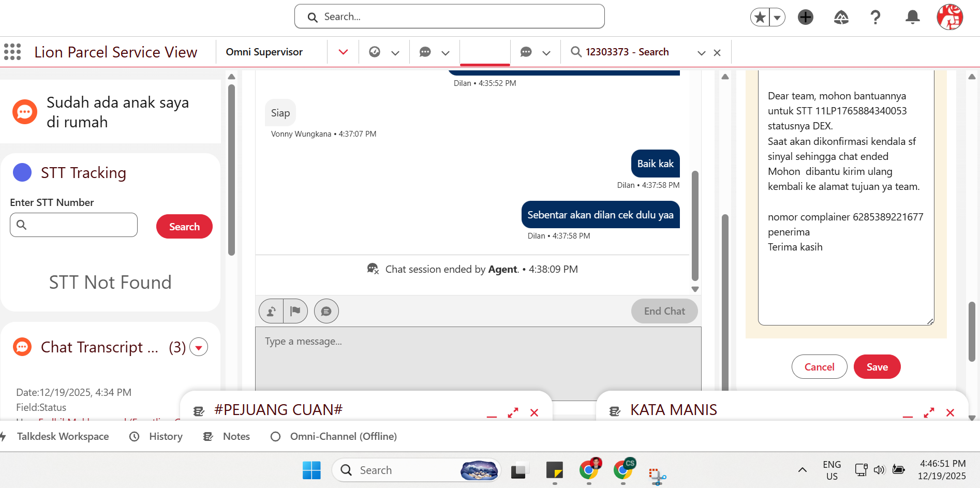Expand the Chat Transcript actions dropdown

pyautogui.click(x=199, y=347)
